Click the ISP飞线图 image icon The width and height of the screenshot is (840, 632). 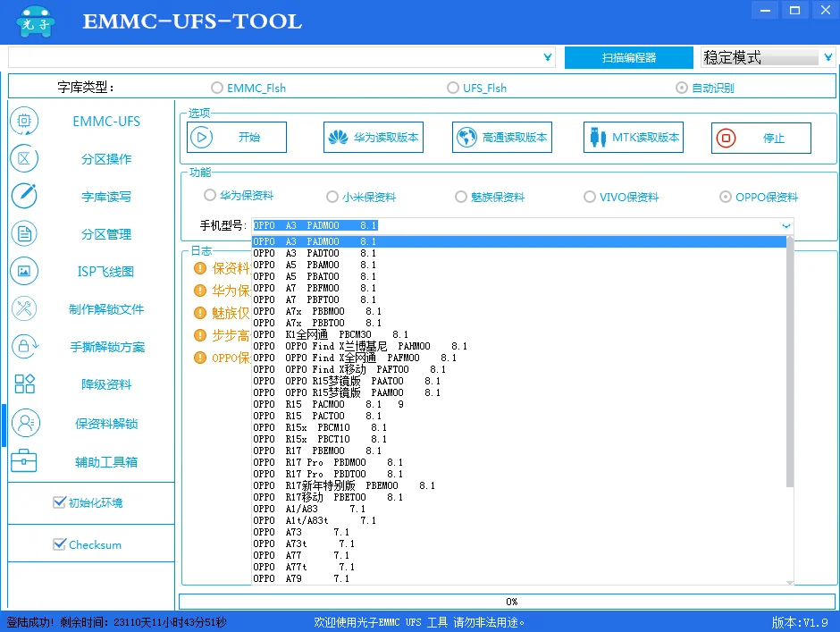click(24, 271)
